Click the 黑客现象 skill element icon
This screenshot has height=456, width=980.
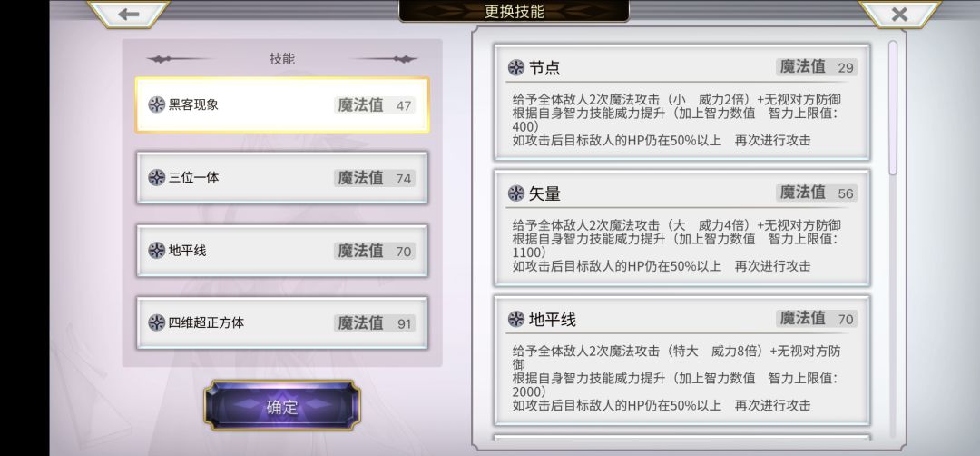[x=156, y=104]
